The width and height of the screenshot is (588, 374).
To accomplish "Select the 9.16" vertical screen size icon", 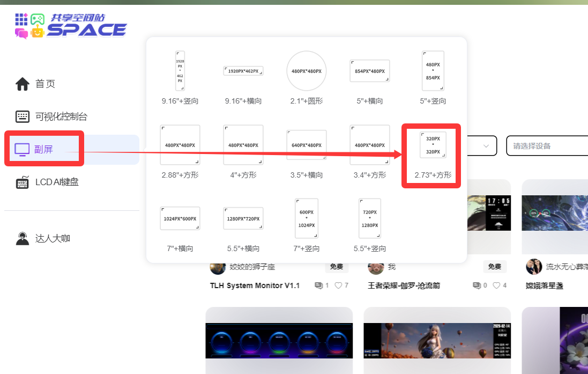I will (x=180, y=71).
